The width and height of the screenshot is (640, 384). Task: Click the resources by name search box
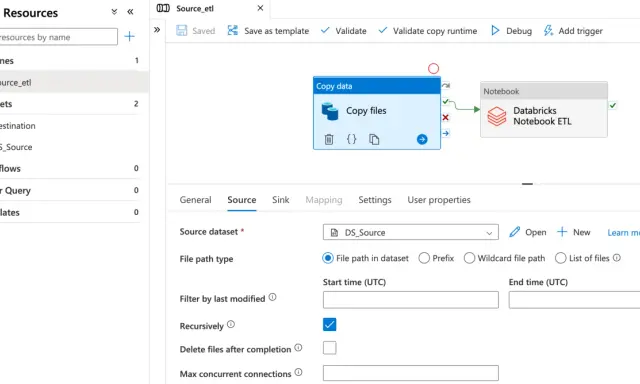pos(58,37)
